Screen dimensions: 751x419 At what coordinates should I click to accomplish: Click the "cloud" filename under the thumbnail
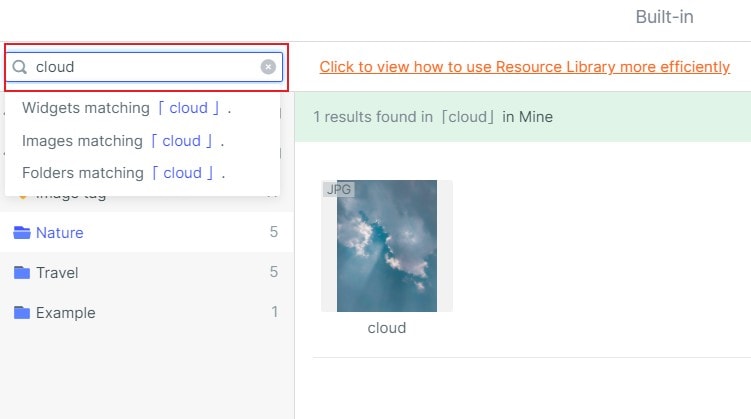(387, 327)
